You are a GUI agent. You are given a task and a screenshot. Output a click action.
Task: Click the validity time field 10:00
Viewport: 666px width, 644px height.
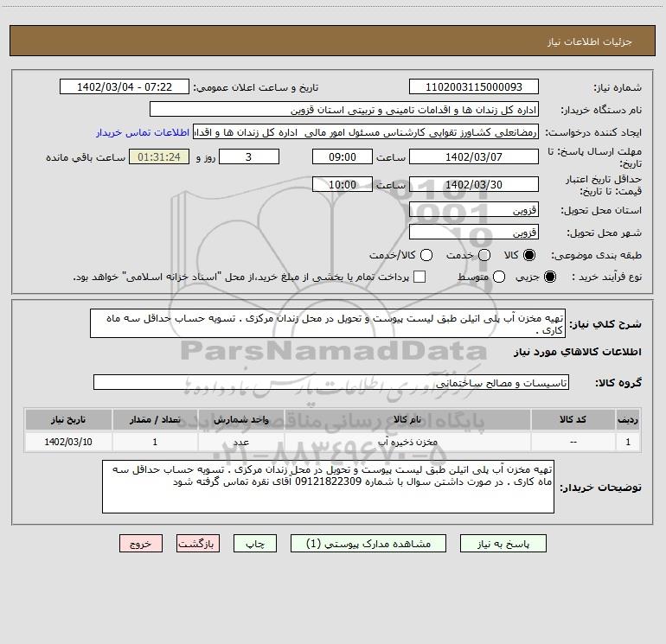click(x=343, y=184)
